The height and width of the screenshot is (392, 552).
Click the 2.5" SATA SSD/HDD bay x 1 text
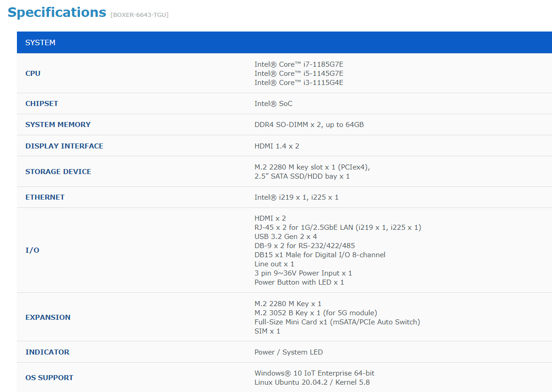click(x=302, y=176)
